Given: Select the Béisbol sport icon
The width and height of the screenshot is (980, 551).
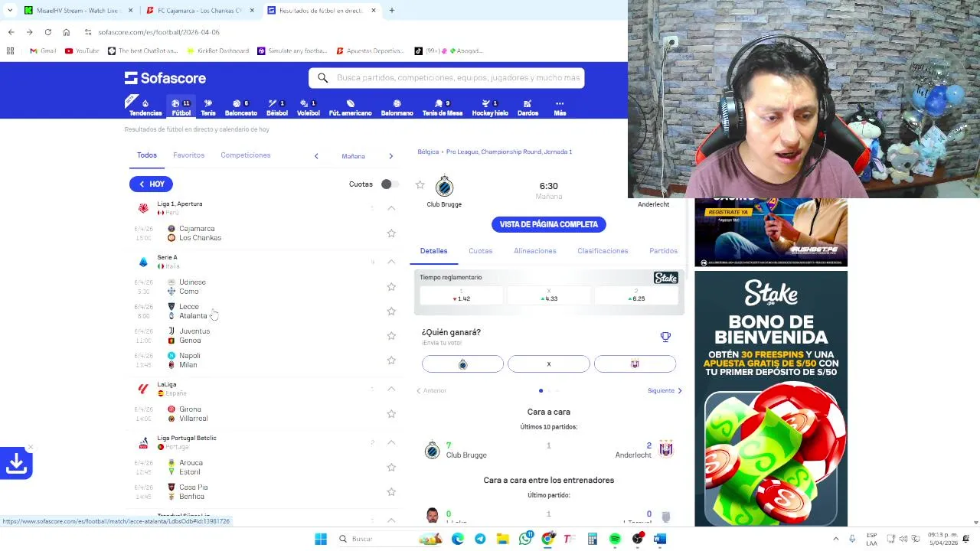Looking at the screenshot, I should [x=276, y=107].
